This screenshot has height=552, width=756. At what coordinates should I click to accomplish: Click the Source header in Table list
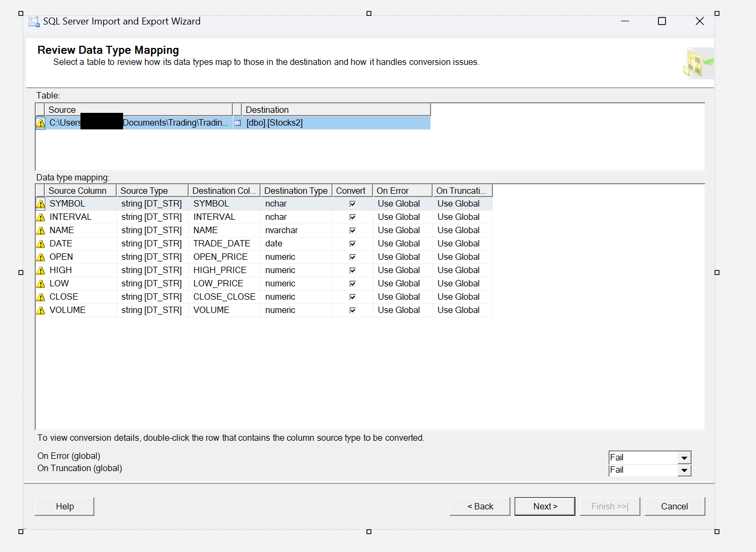139,110
